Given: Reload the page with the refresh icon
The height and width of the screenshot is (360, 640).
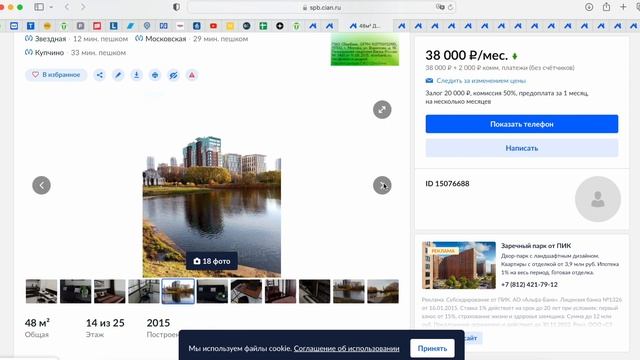Looking at the screenshot, I should [x=450, y=7].
